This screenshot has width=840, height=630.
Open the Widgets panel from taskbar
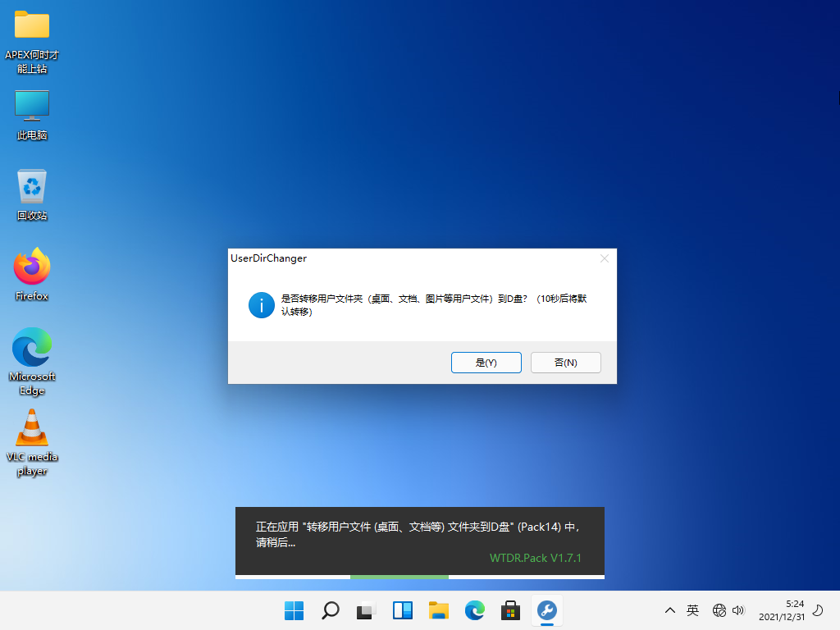click(x=402, y=610)
